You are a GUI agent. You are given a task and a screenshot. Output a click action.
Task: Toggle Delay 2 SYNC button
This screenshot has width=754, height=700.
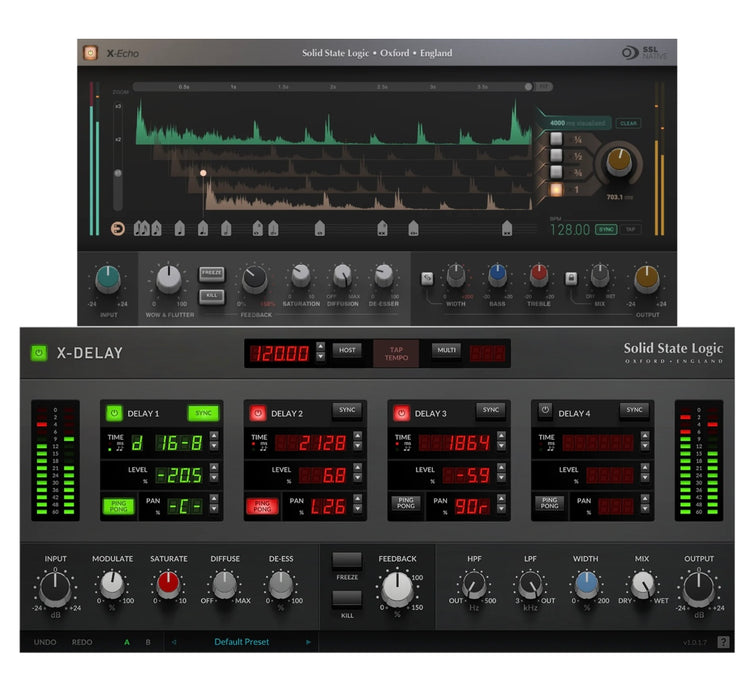(347, 410)
